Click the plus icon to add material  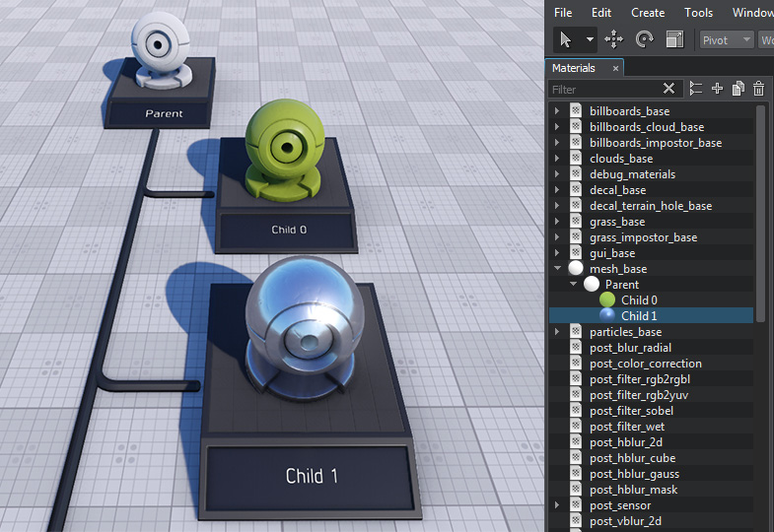click(717, 89)
